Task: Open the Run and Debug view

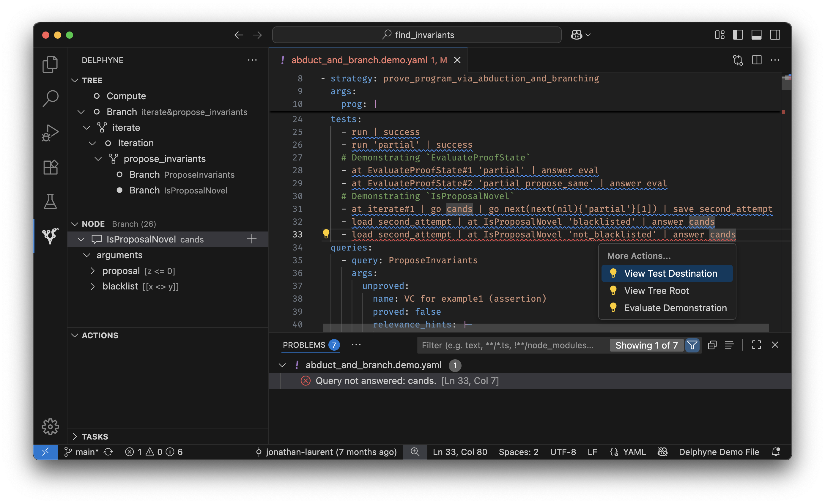Action: (x=50, y=132)
